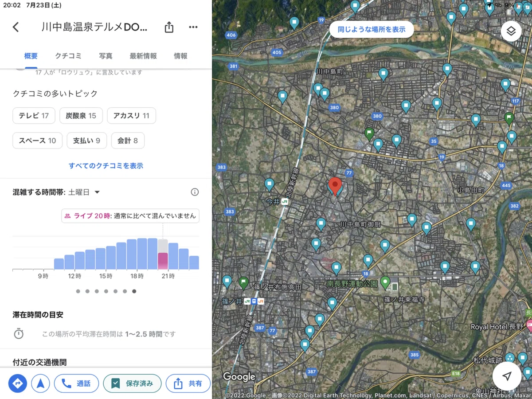This screenshot has width=532, height=399.
Task: Tap 篠ノ井東福寺 label on the map
Action: click(404, 300)
